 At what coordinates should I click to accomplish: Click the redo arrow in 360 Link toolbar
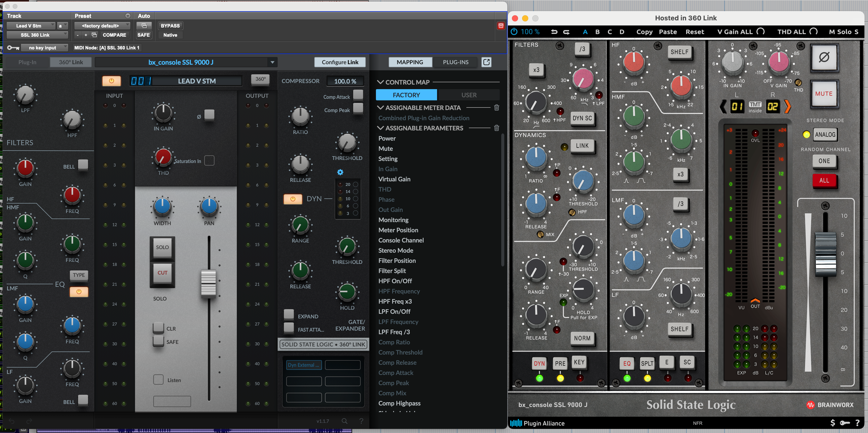coord(566,32)
